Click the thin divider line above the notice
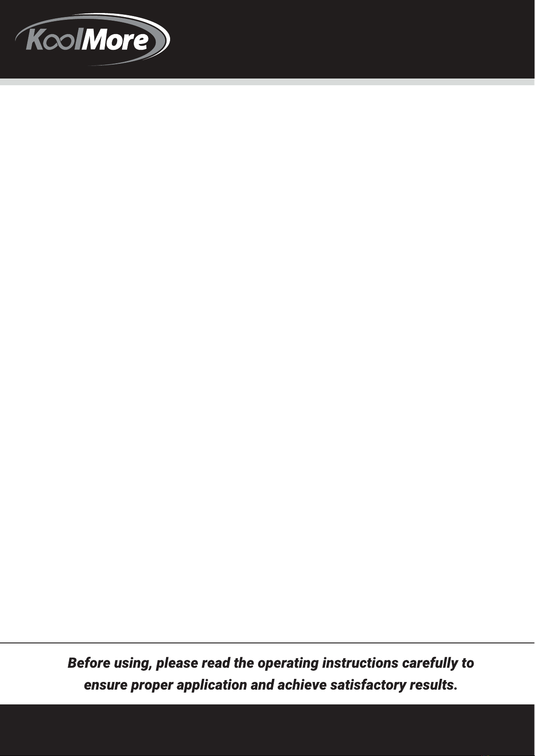The height and width of the screenshot is (756, 535). click(x=267, y=643)
